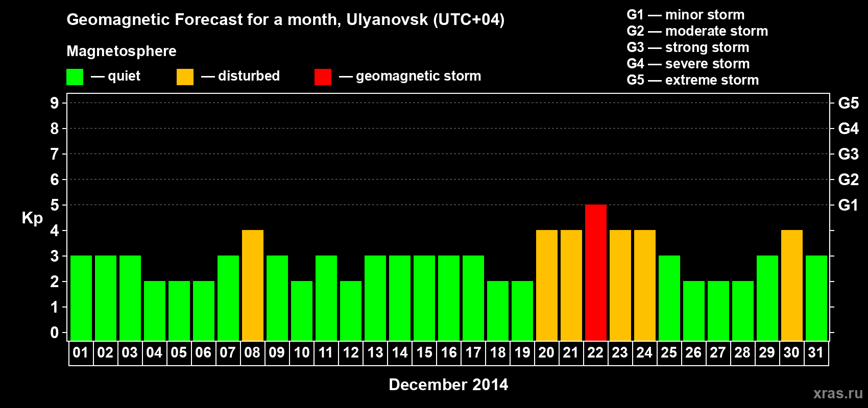Select the orange bar for day 08
The width and height of the screenshot is (868, 408).
click(253, 285)
